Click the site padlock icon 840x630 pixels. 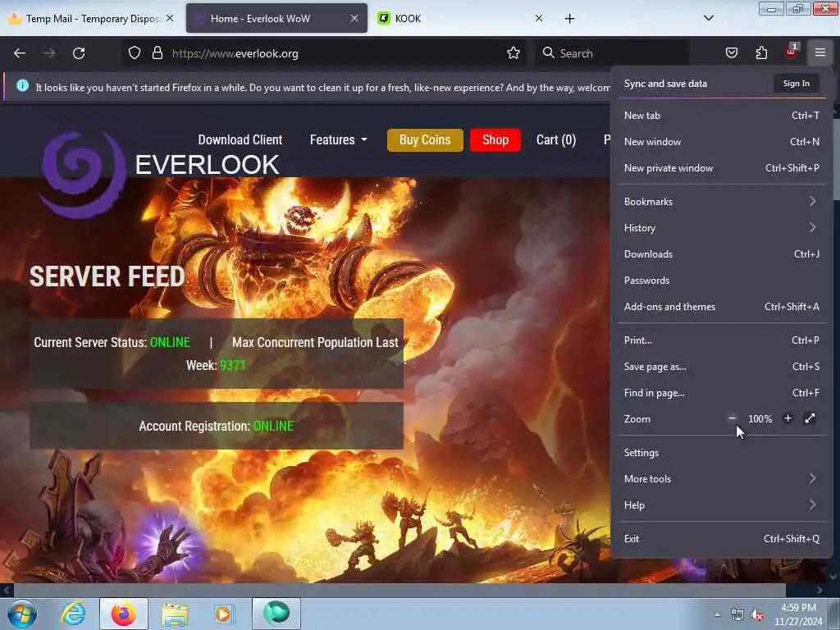pyautogui.click(x=157, y=53)
